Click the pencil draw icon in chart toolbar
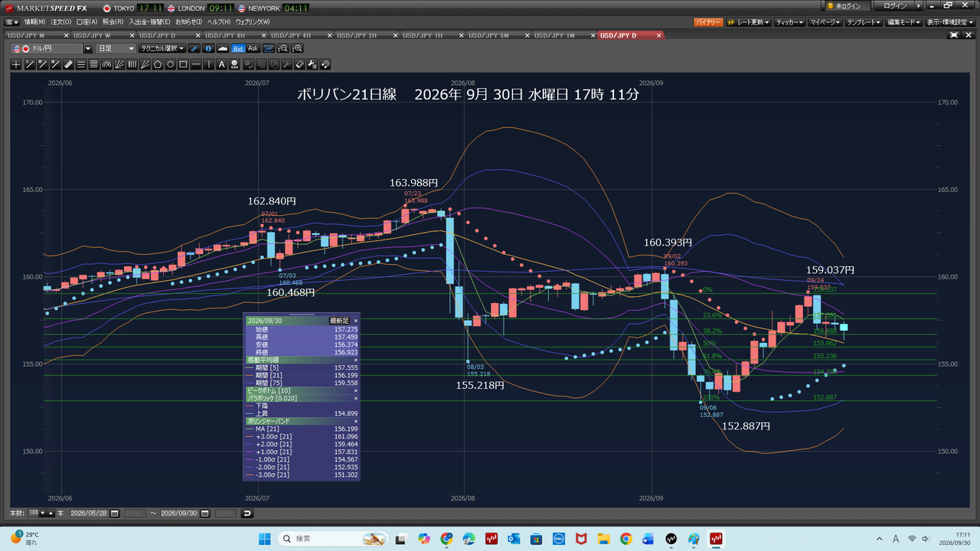The height and width of the screenshot is (551, 980). click(194, 48)
